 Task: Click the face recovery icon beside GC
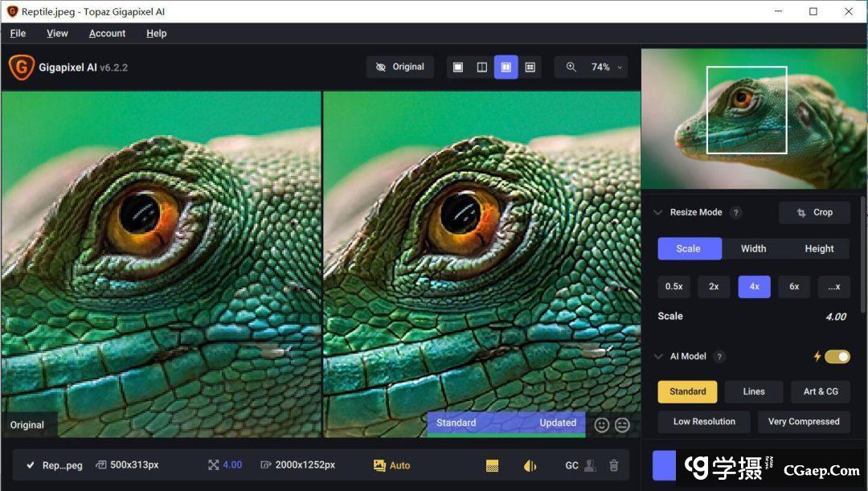[591, 465]
